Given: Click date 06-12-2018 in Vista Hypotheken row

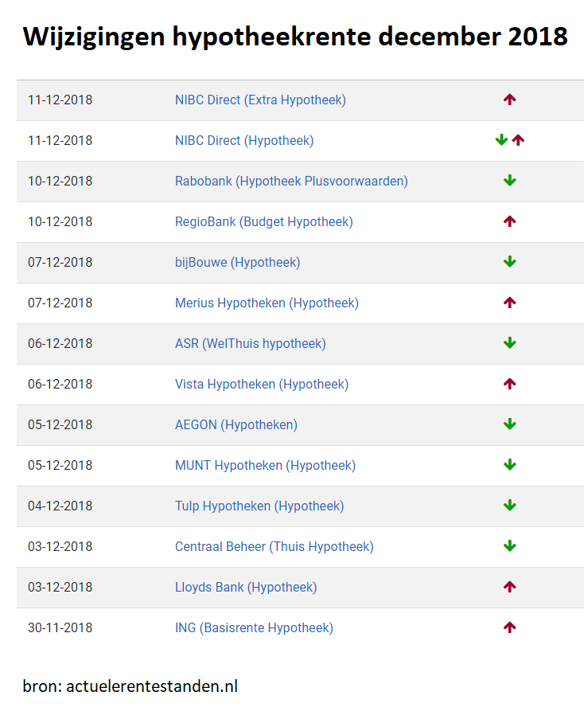Looking at the screenshot, I should tap(60, 385).
